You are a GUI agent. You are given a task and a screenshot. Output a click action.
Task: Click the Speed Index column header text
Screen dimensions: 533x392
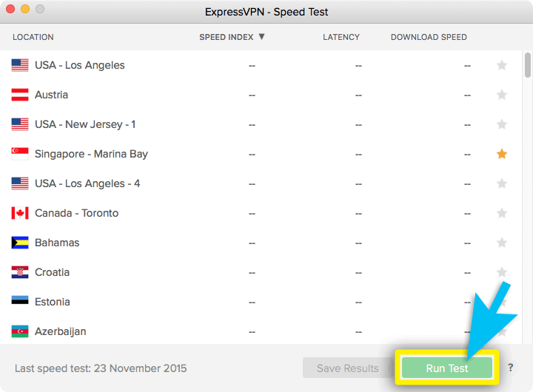[x=226, y=37]
